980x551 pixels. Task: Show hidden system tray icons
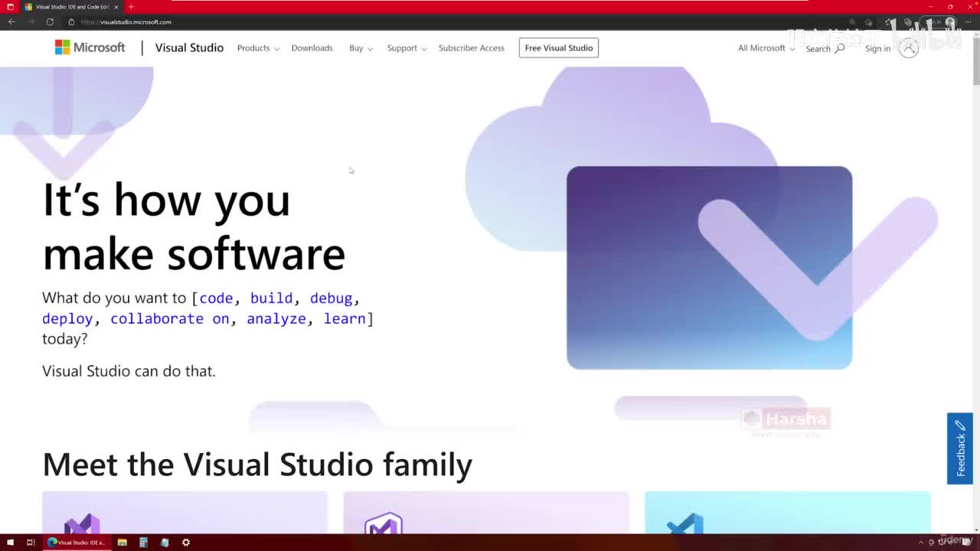[921, 543]
